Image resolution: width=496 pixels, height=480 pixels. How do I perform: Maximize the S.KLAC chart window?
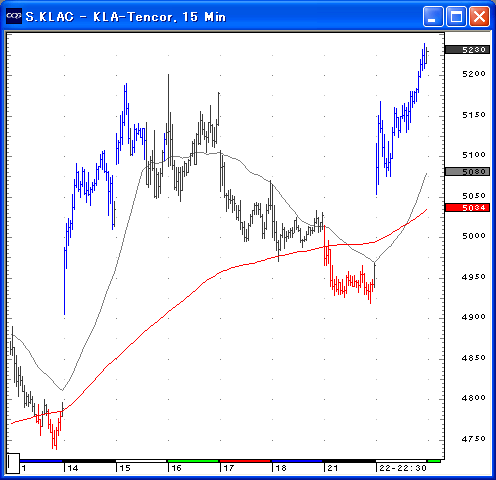[456, 16]
